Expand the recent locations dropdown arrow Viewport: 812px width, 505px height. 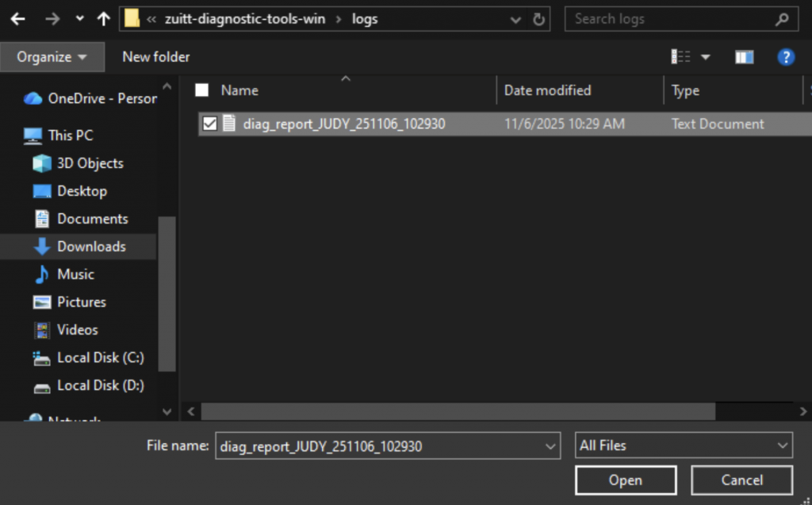(79, 19)
